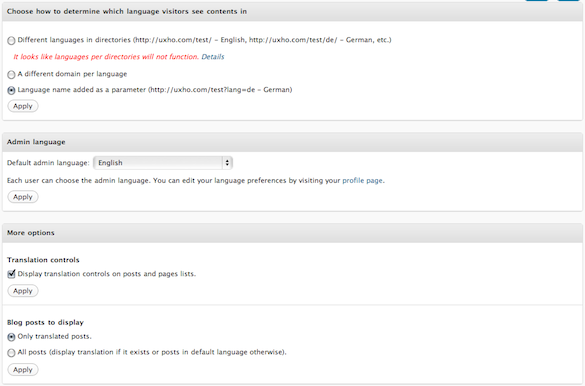Apply the language URL format setting
585x386 pixels.
[23, 106]
